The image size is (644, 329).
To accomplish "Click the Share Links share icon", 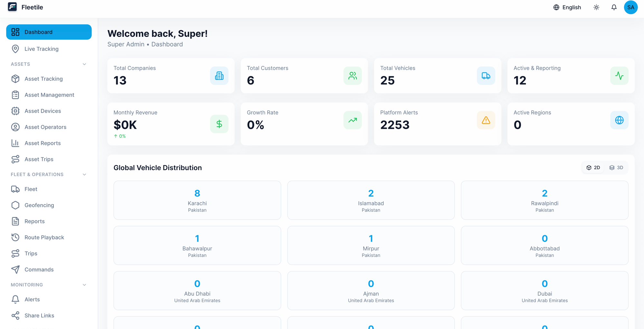I will (15, 315).
